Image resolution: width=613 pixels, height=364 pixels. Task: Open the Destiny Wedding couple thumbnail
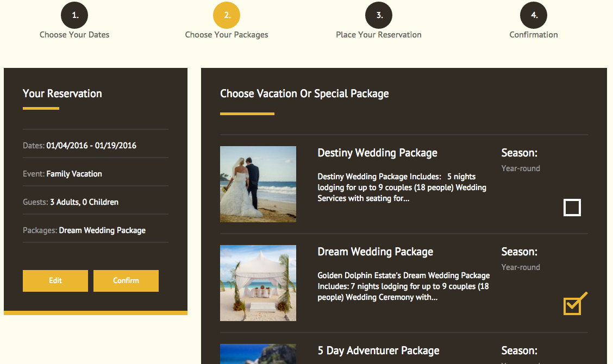coord(258,184)
